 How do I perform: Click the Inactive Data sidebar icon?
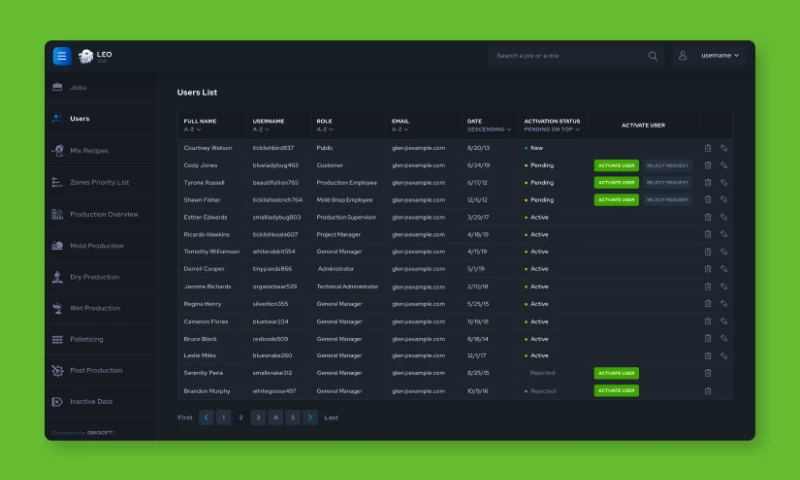tap(57, 401)
